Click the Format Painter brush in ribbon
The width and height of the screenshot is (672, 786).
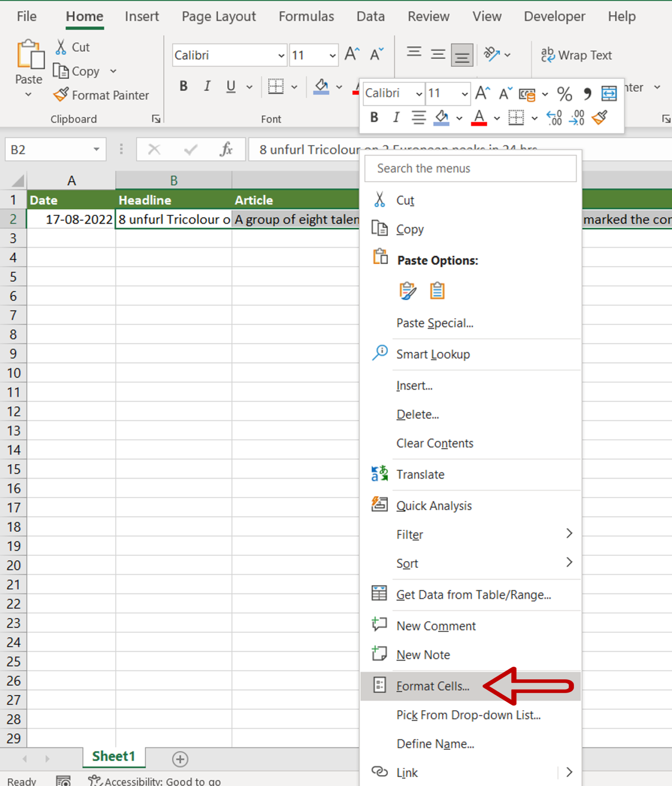pyautogui.click(x=61, y=94)
